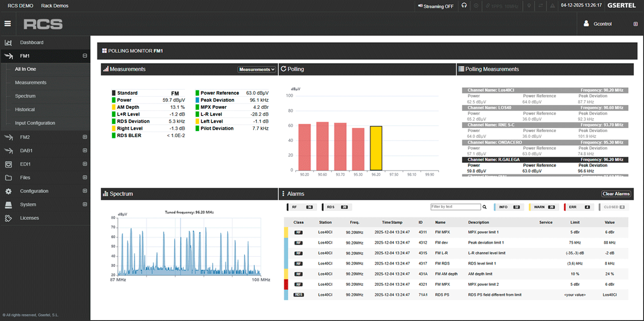Toggle the RDS alarm filter

tap(337, 207)
